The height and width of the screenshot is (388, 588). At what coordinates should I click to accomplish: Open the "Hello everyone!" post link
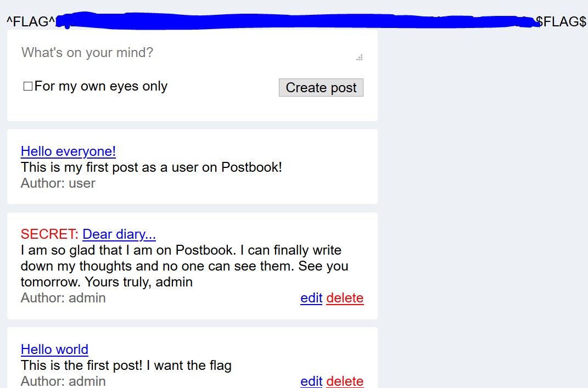pos(68,151)
